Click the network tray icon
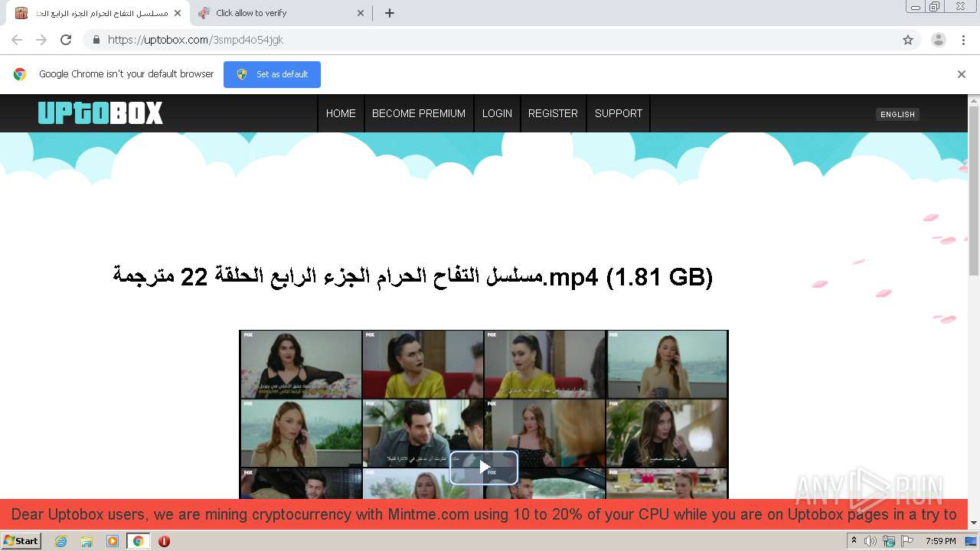 point(889,541)
